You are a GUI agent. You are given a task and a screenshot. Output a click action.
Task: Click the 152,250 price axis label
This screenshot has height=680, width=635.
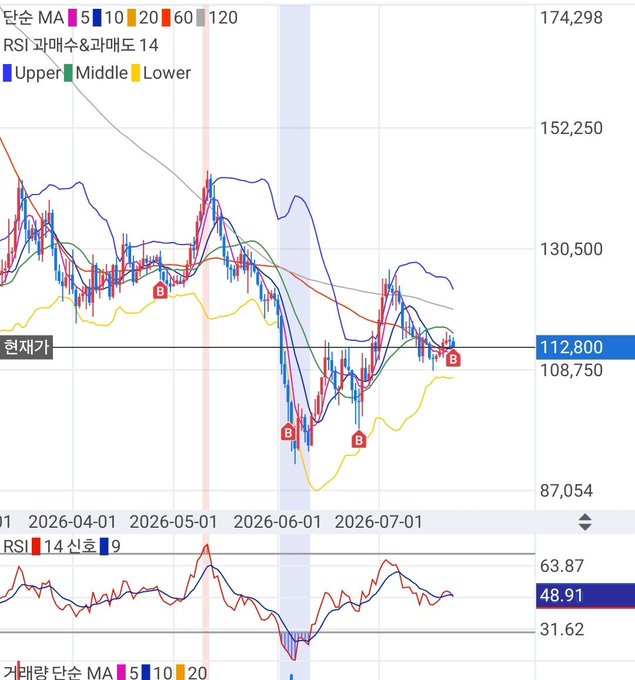(x=571, y=128)
